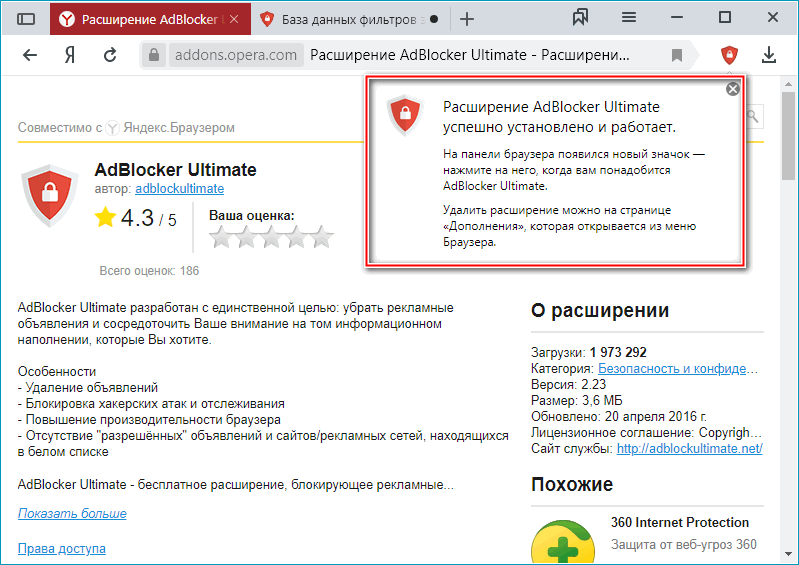Select the Расширение AdBlocker tab
Image resolution: width=799 pixels, height=565 pixels.
coord(150,19)
